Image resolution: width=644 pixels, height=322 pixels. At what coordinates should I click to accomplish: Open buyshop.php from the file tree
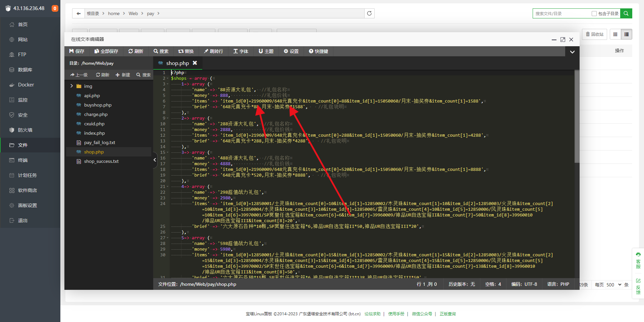point(98,105)
